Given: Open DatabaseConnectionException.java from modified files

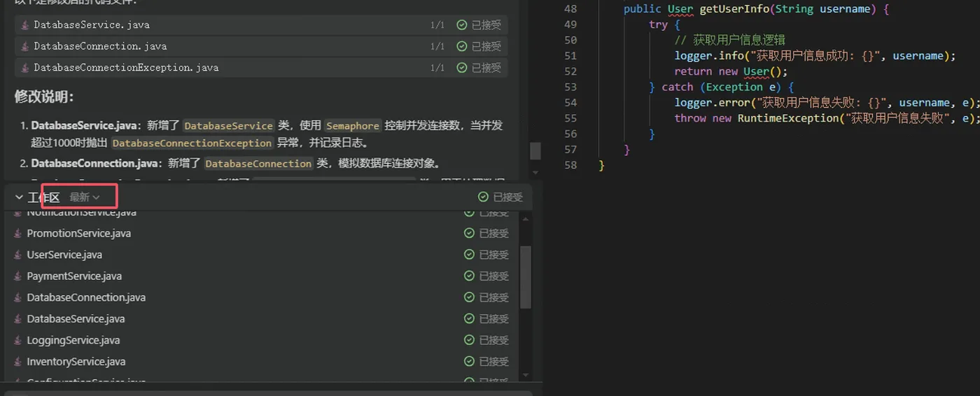Looking at the screenshot, I should point(126,68).
